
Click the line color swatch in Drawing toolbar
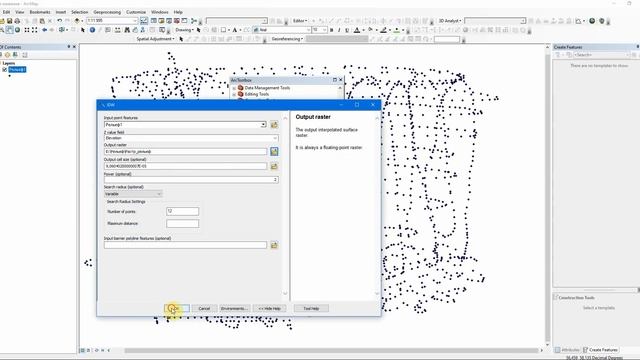tap(383, 30)
